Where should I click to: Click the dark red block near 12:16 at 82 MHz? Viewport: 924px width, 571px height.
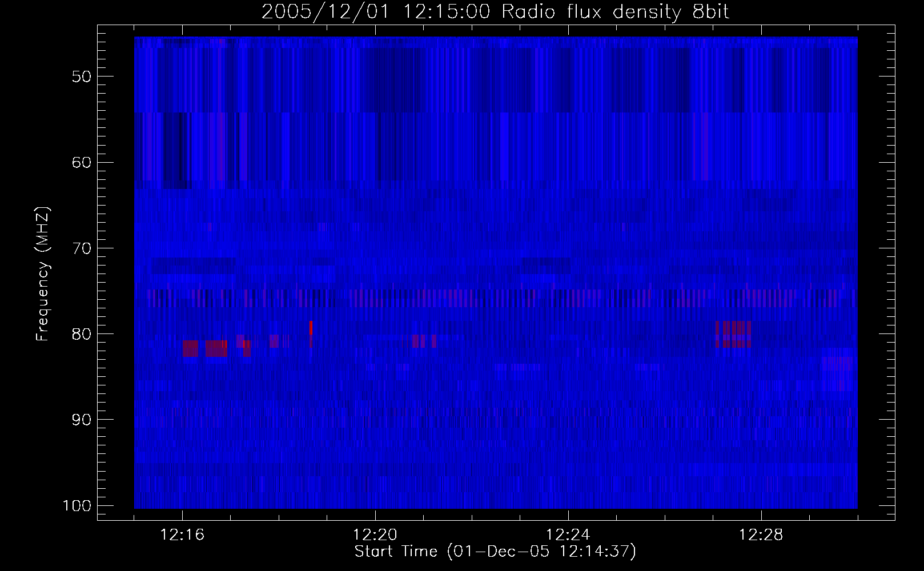pos(190,348)
